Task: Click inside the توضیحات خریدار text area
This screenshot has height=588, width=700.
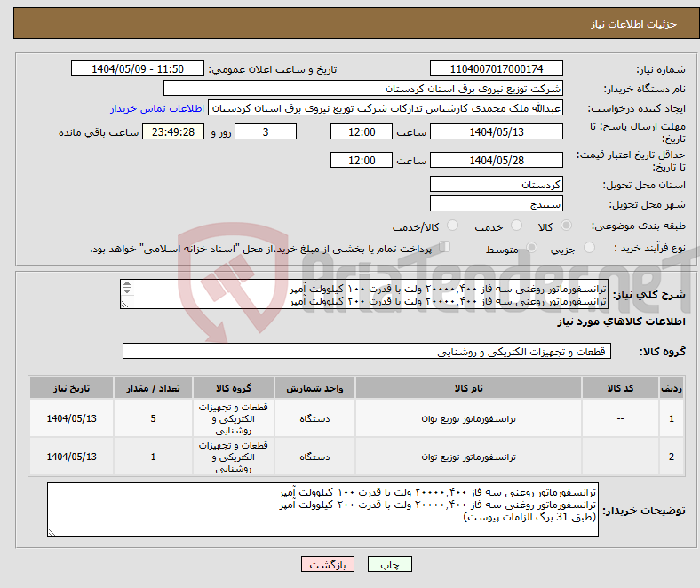Action: [322, 510]
